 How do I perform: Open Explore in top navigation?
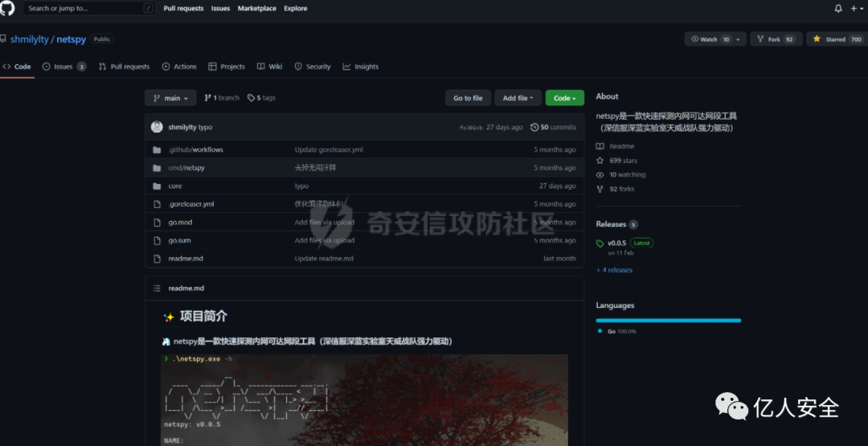(x=296, y=8)
